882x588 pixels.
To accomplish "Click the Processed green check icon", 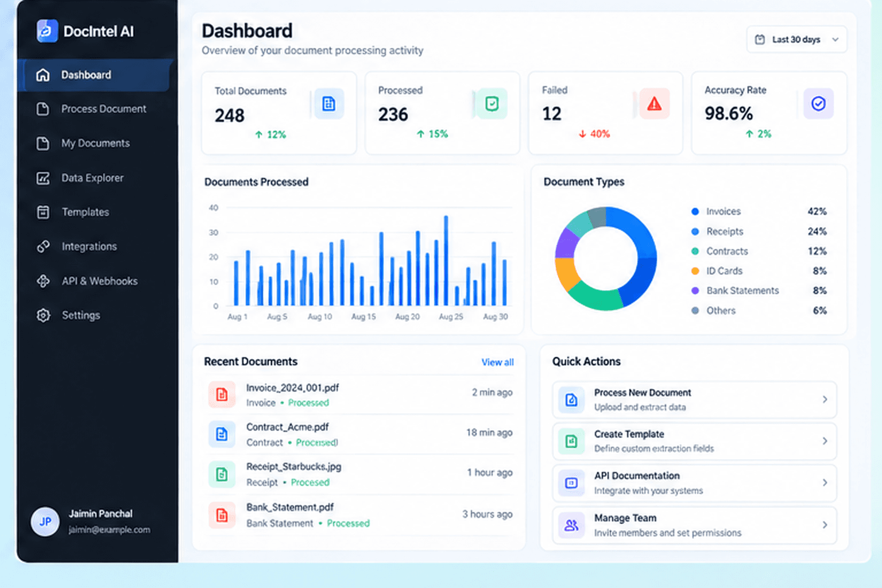I will [492, 104].
